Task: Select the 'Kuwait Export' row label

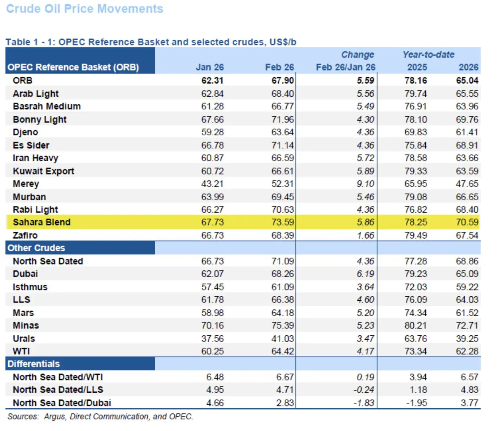Action: [43, 171]
